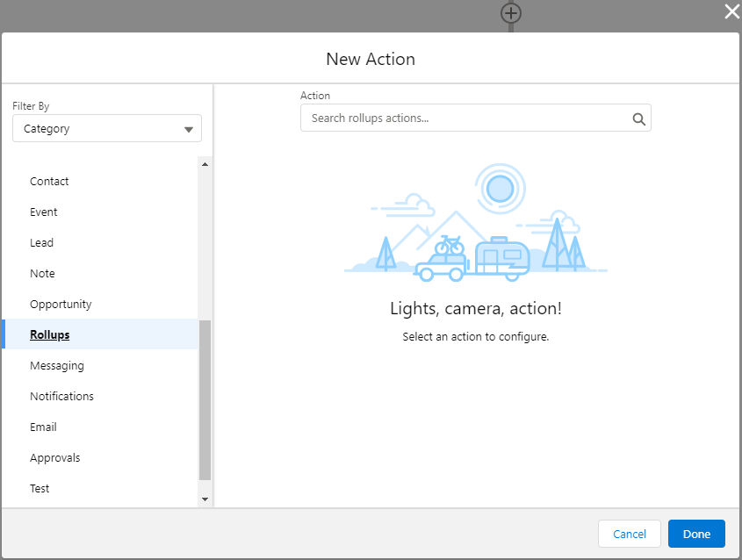Viewport: 742px width, 560px height.
Task: Open the Filter By Category dropdown
Action: (x=107, y=128)
